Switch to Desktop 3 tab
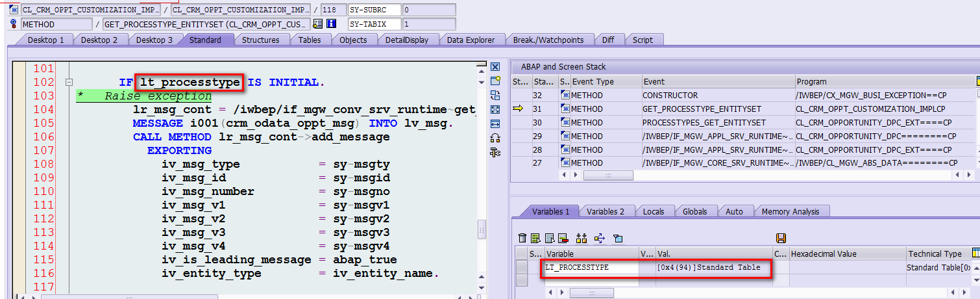Image resolution: width=980 pixels, height=299 pixels. [x=154, y=40]
